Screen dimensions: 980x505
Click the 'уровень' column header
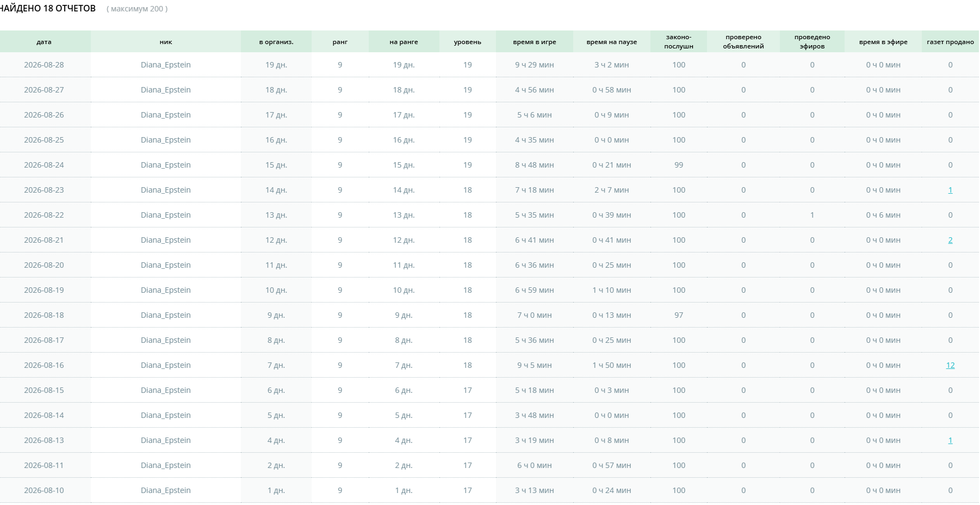pyautogui.click(x=468, y=42)
